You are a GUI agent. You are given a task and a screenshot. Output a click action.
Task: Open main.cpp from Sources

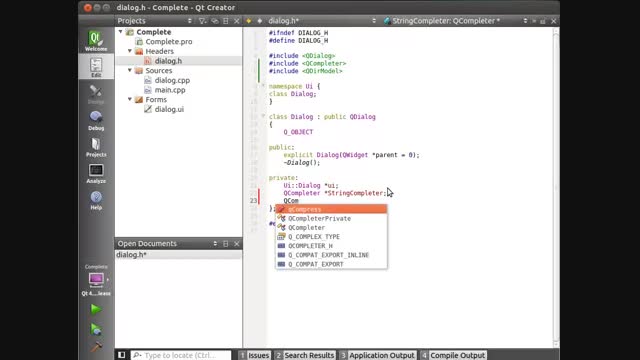click(x=170, y=90)
